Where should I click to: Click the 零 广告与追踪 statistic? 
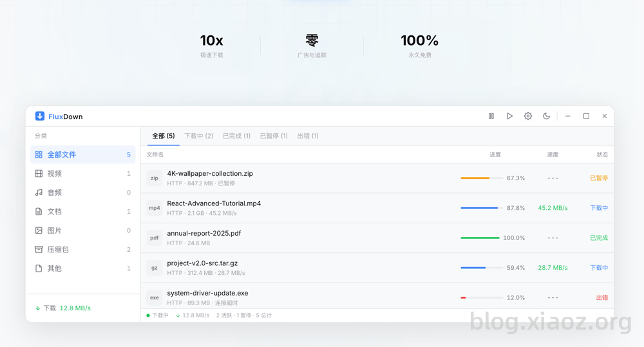click(x=312, y=46)
